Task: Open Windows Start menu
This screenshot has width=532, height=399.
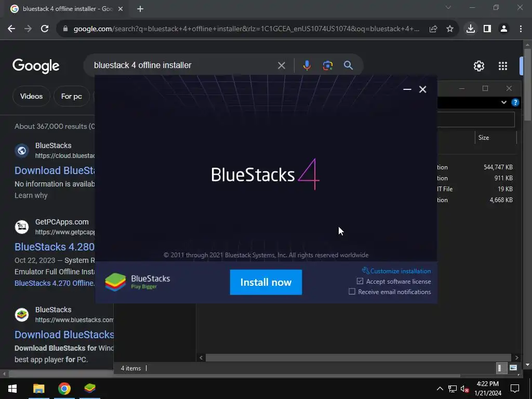Action: click(x=12, y=389)
